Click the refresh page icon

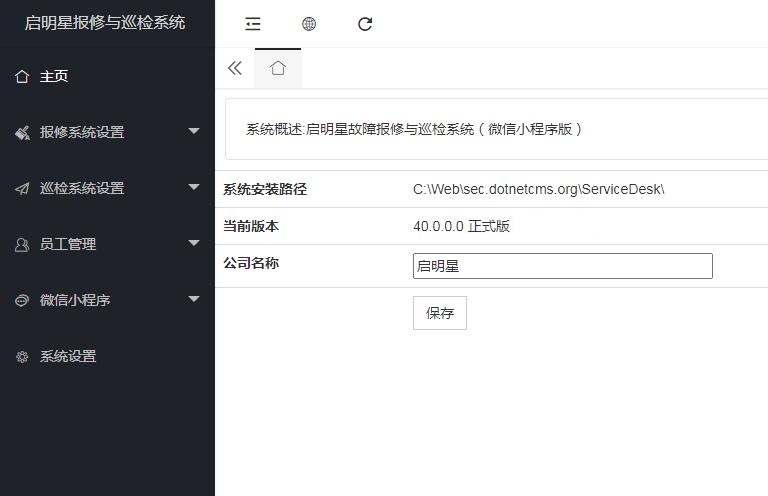click(365, 24)
